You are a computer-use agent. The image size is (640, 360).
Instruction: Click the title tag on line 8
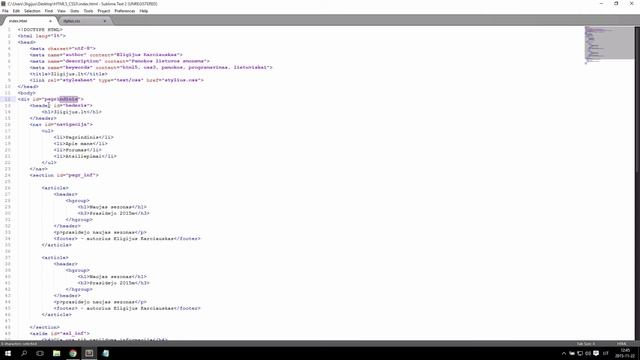[69, 74]
